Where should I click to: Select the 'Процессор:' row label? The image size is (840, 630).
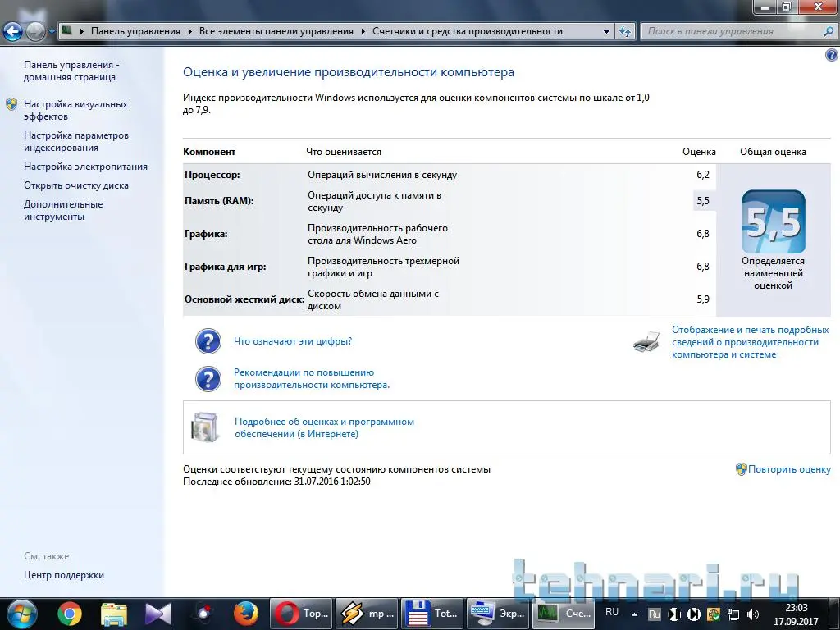pyautogui.click(x=212, y=175)
